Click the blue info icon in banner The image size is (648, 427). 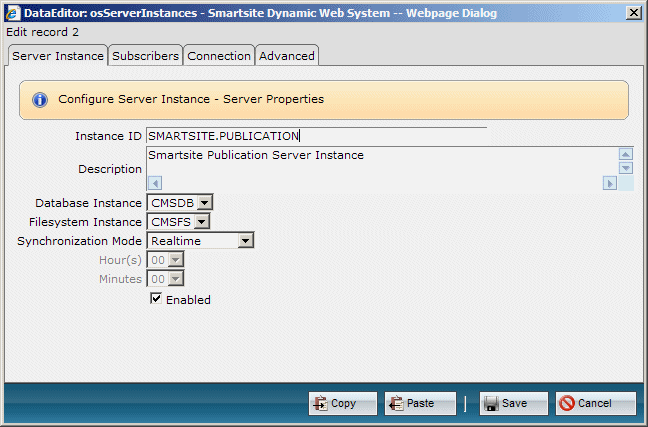pyautogui.click(x=40, y=100)
